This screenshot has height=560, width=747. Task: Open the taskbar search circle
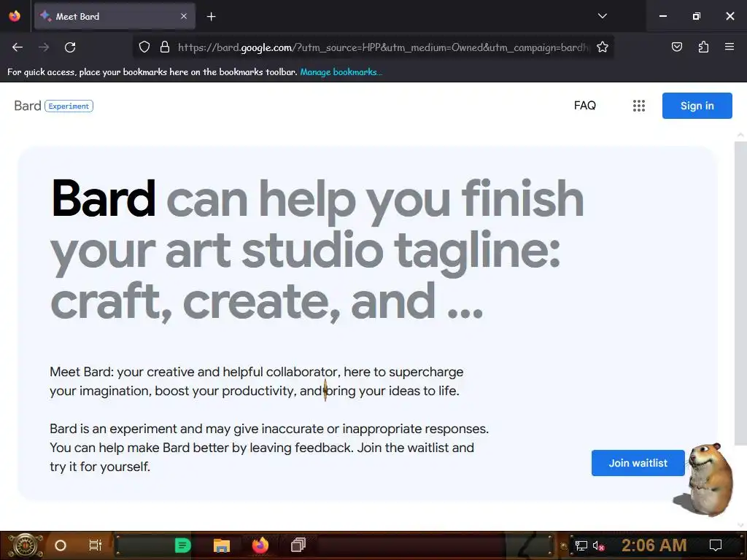(61, 545)
